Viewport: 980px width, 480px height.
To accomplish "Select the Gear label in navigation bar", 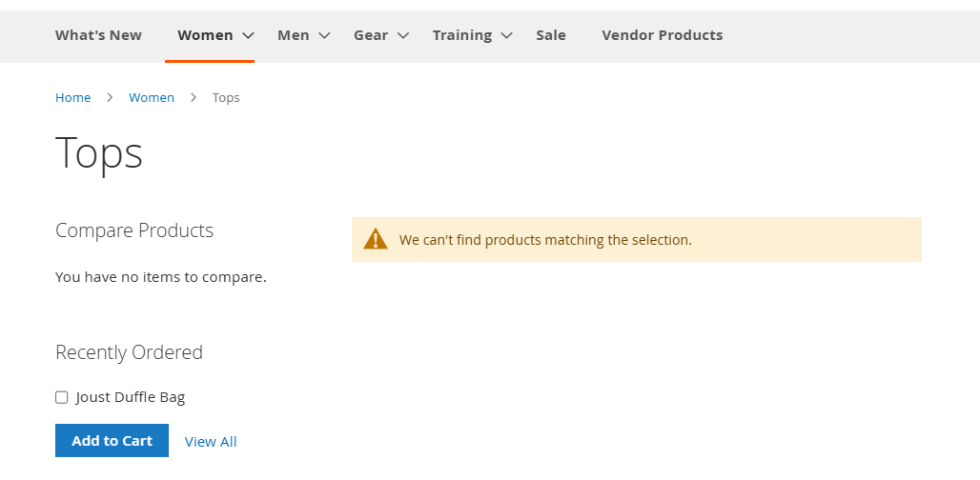I will [x=371, y=35].
